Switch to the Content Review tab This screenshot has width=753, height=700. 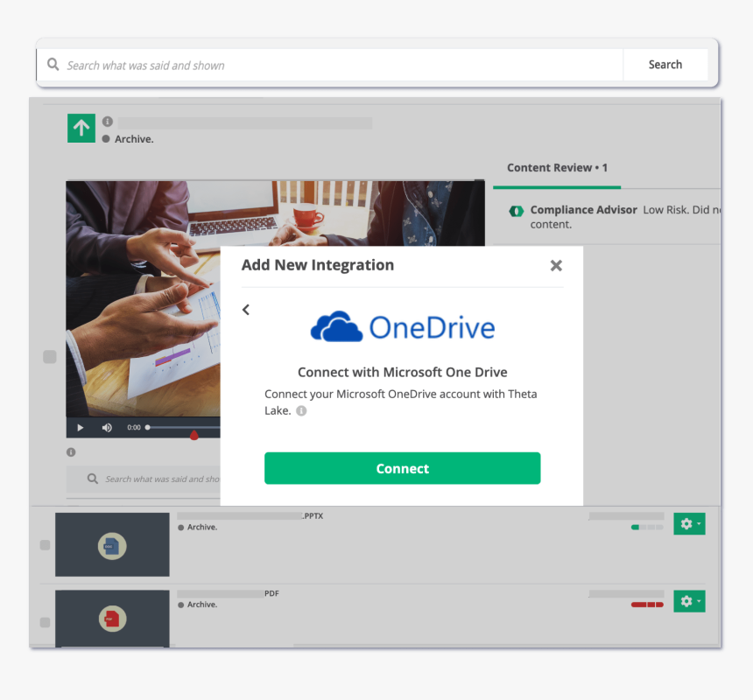point(557,167)
